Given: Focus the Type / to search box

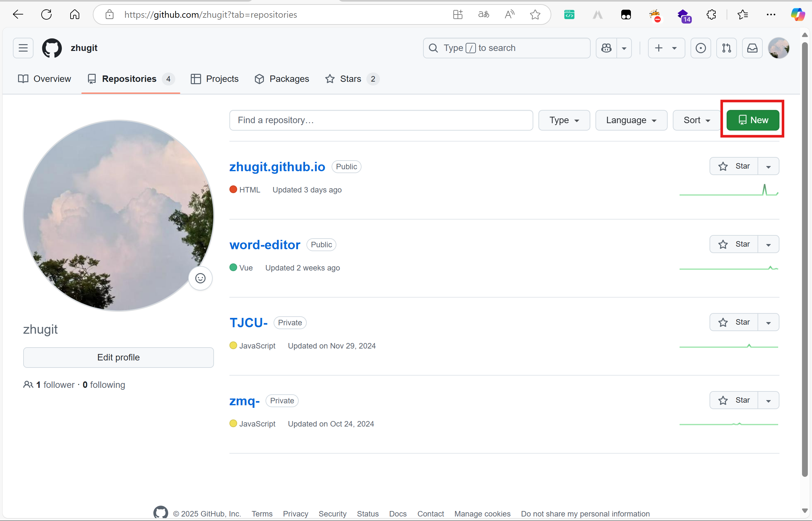Looking at the screenshot, I should tap(507, 48).
